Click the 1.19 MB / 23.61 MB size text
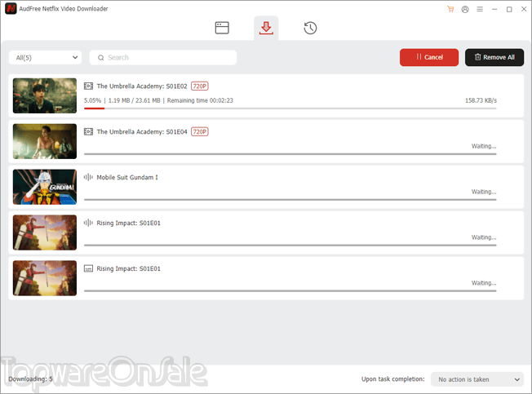The image size is (532, 394). pyautogui.click(x=134, y=100)
